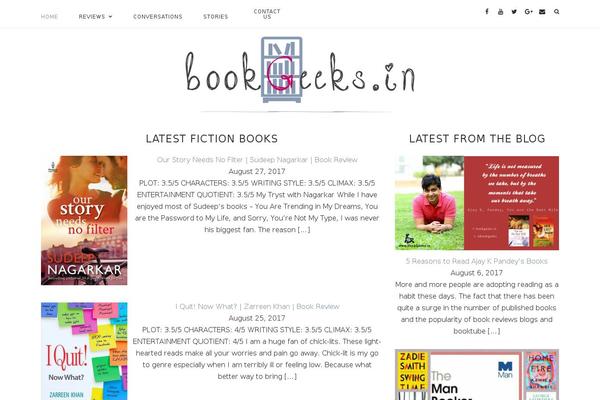Viewport: 600px width, 400px height.
Task: Click the email envelope icon
Action: pyautogui.click(x=542, y=11)
